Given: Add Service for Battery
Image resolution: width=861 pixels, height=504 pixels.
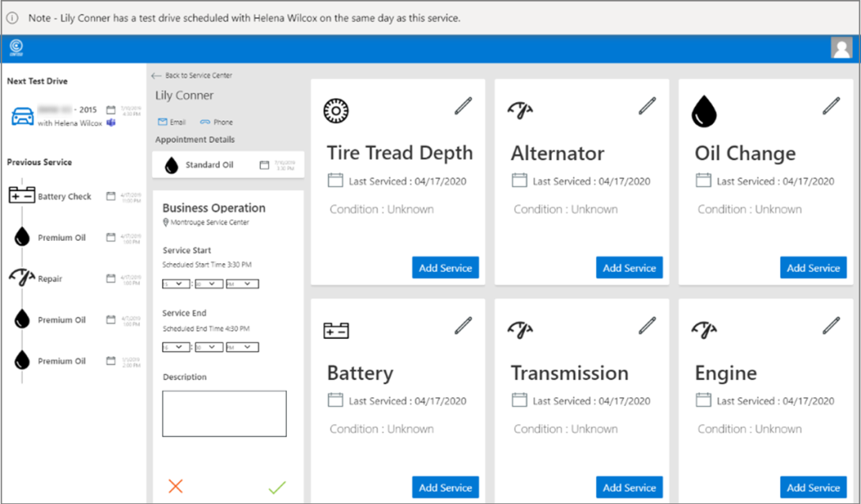Looking at the screenshot, I should click(x=445, y=487).
